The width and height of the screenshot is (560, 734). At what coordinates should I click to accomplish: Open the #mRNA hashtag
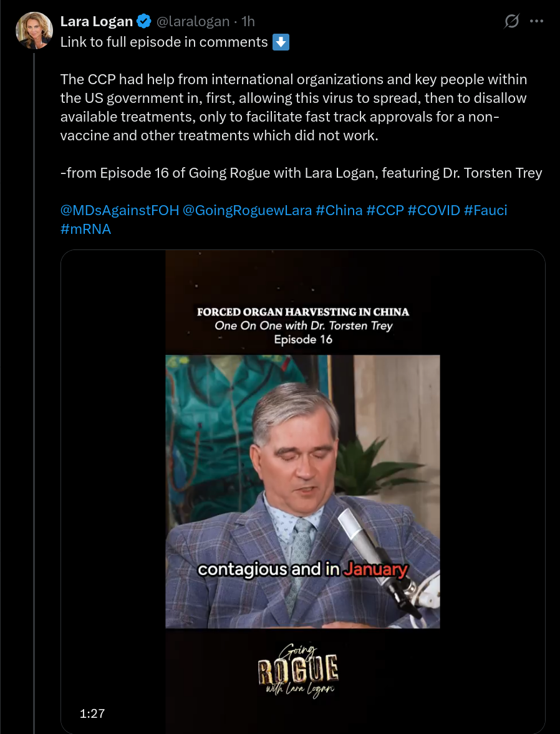pyautogui.click(x=85, y=229)
